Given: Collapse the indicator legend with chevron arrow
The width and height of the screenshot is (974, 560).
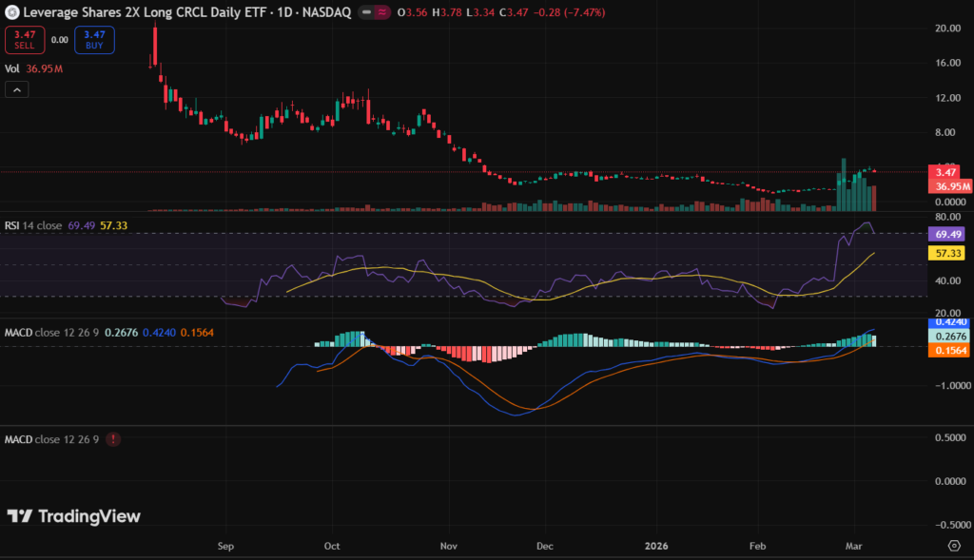Looking at the screenshot, I should point(17,89).
